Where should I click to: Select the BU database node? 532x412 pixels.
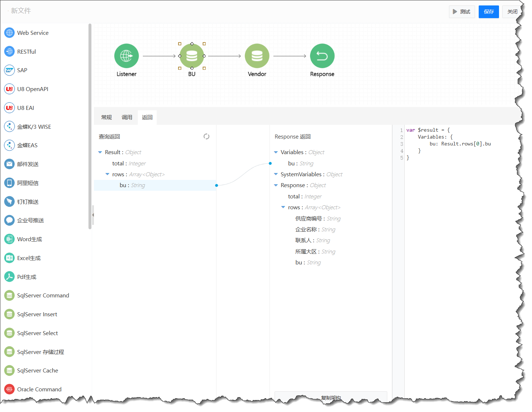[x=191, y=56]
